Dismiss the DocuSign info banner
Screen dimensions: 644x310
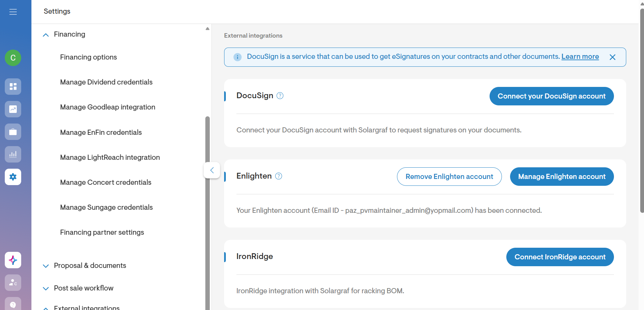(x=613, y=57)
